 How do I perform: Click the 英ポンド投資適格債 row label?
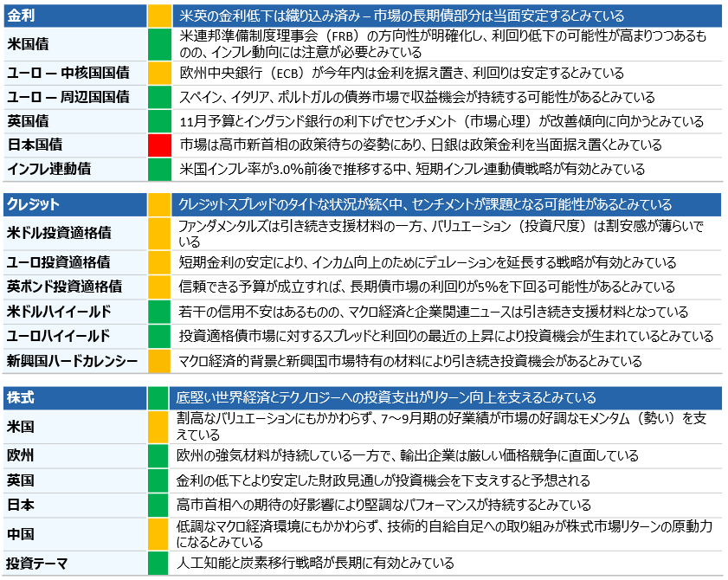pos(64,287)
